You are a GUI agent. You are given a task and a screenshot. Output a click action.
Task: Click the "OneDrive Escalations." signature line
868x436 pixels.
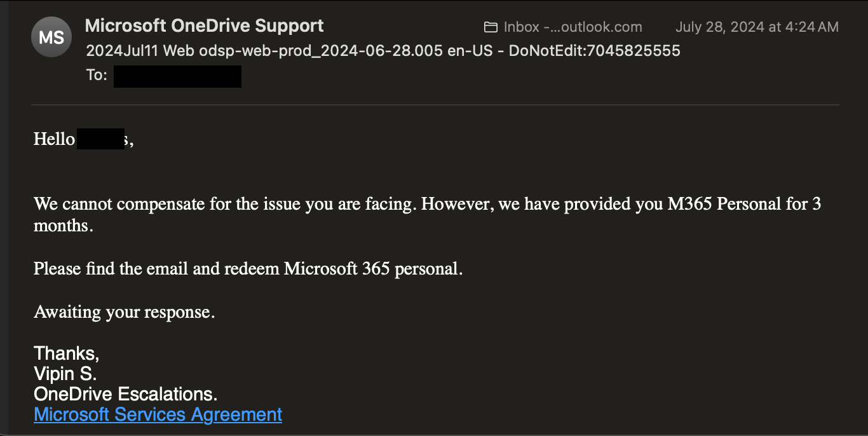[x=126, y=394]
